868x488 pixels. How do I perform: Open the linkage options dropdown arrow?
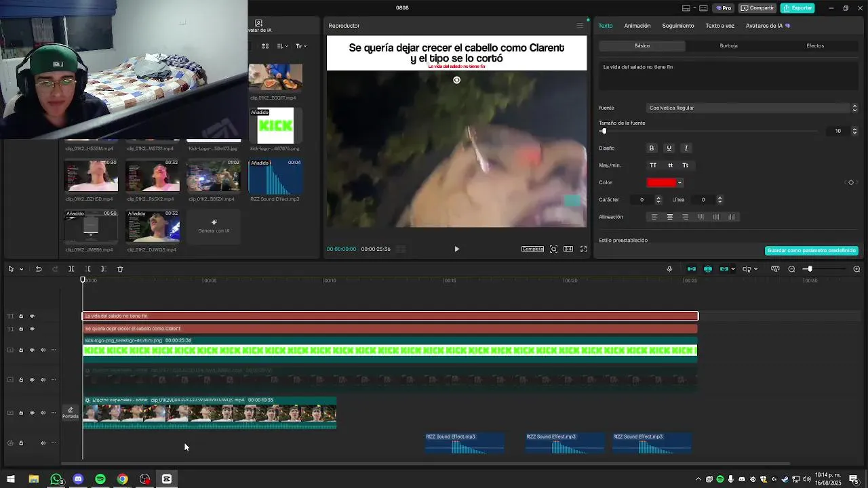732,269
